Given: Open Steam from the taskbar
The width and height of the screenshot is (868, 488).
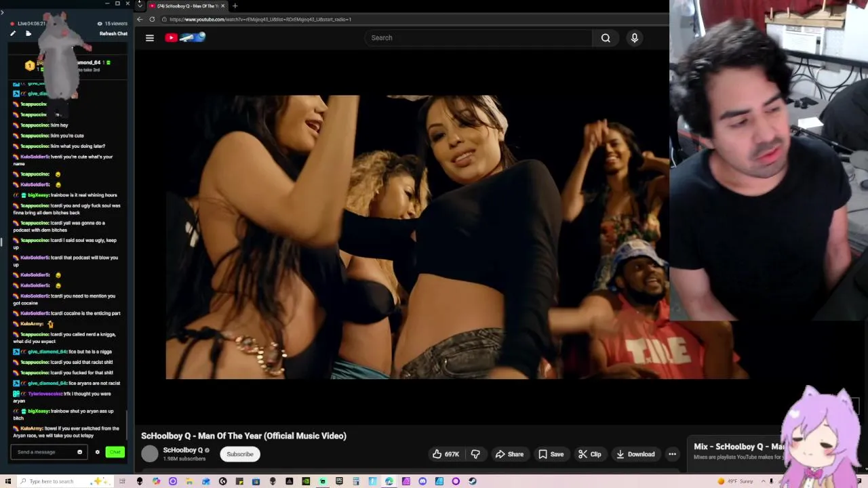Looking at the screenshot, I should coord(472,481).
